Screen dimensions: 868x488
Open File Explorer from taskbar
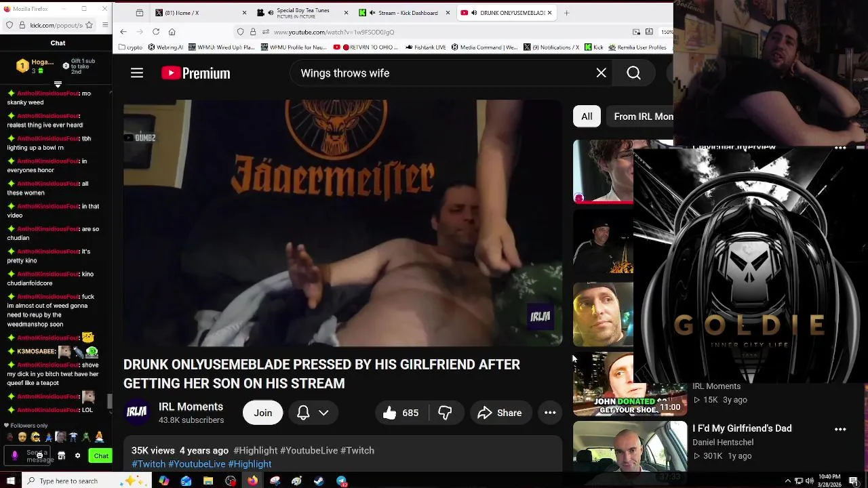point(208,481)
